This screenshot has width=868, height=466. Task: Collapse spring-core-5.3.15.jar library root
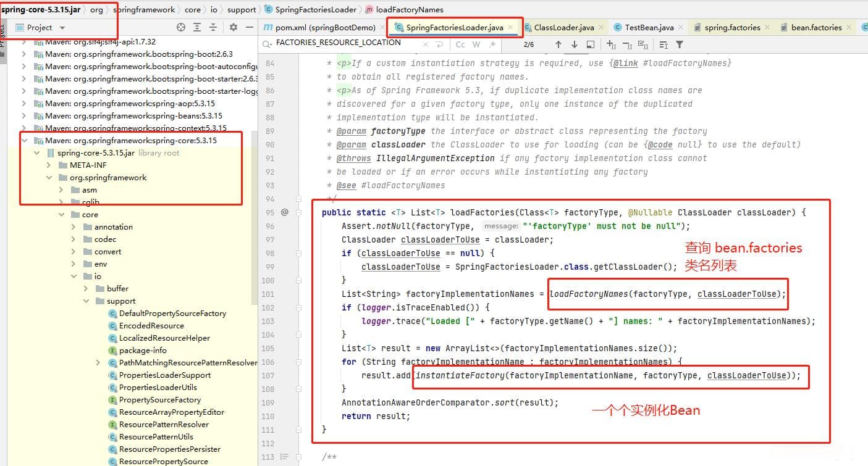coord(37,152)
